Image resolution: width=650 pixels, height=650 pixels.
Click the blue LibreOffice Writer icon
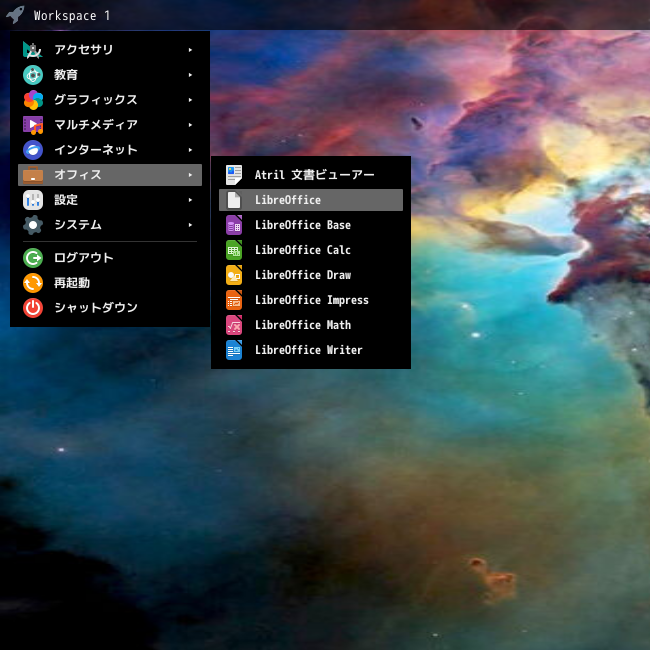pyautogui.click(x=234, y=350)
